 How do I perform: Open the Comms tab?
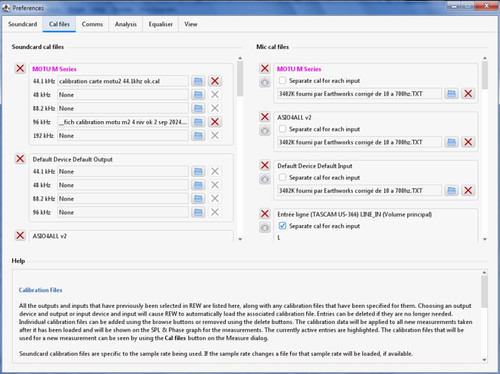coord(92,24)
